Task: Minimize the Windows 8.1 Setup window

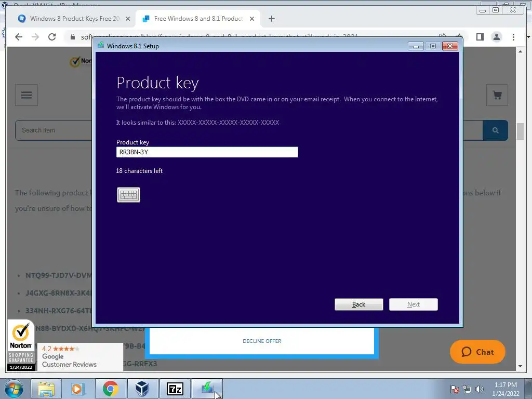Action: (416, 46)
